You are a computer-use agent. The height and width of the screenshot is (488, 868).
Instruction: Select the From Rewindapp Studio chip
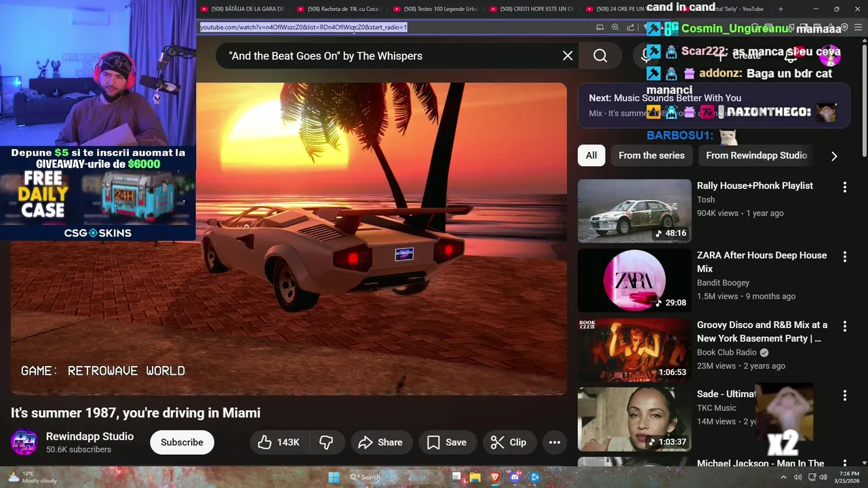tap(756, 155)
